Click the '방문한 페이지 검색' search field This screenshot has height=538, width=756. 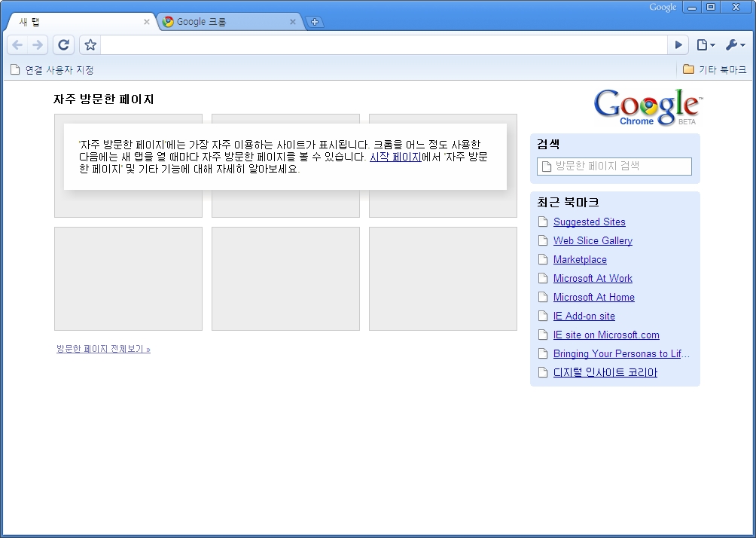(614, 167)
